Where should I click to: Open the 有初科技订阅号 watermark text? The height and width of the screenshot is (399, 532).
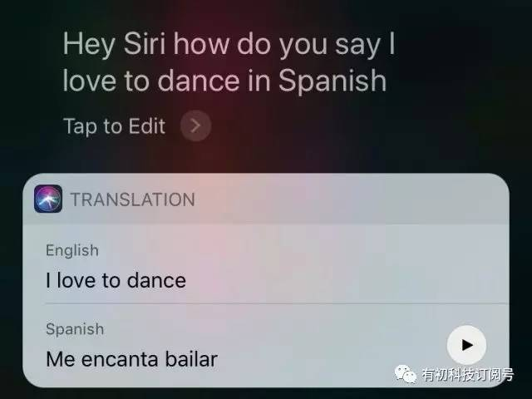tap(468, 375)
